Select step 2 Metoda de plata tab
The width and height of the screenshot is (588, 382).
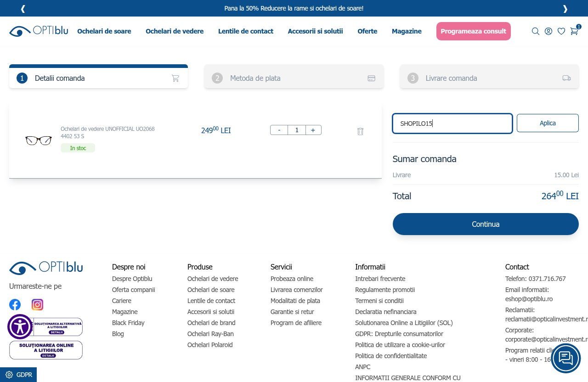tap(294, 77)
